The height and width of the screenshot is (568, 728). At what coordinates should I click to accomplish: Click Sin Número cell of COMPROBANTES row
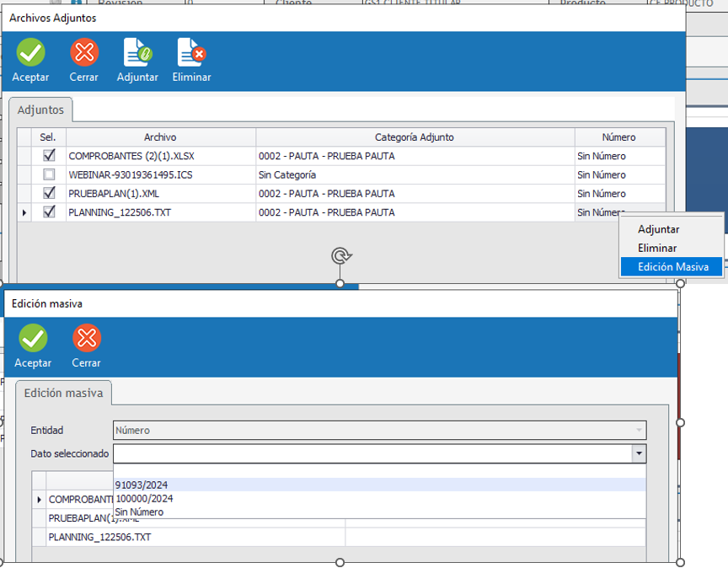point(620,156)
